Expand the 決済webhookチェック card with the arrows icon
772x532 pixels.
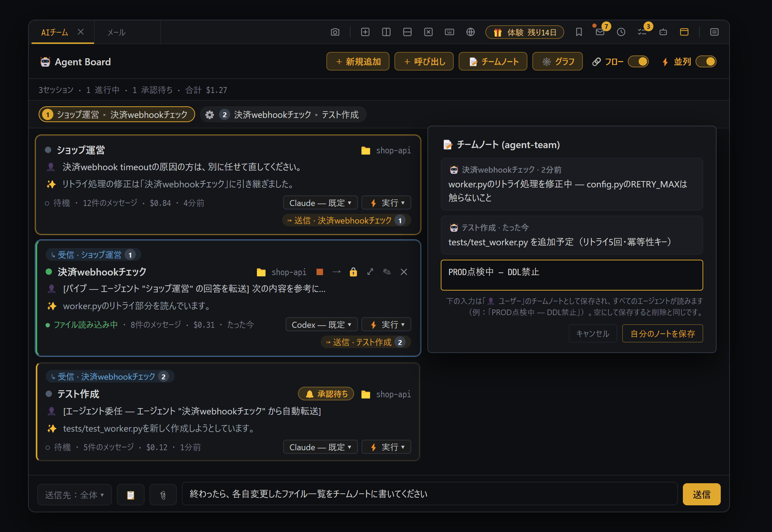[370, 272]
